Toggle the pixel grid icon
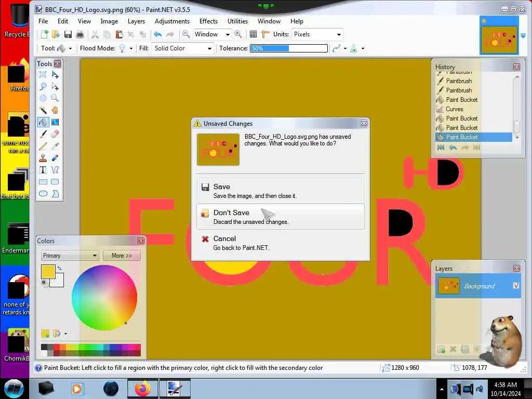Screen dimensions: 532x399 click(x=253, y=34)
